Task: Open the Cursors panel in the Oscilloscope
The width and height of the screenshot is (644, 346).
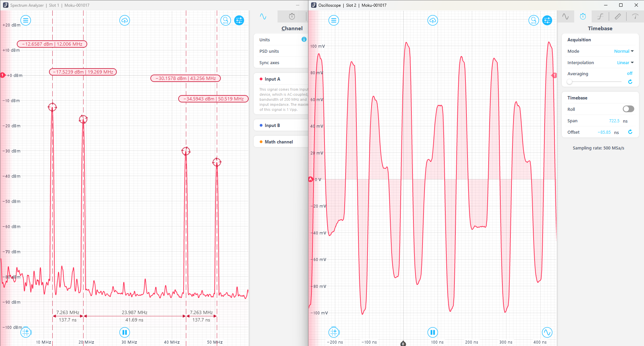Action: (x=635, y=16)
